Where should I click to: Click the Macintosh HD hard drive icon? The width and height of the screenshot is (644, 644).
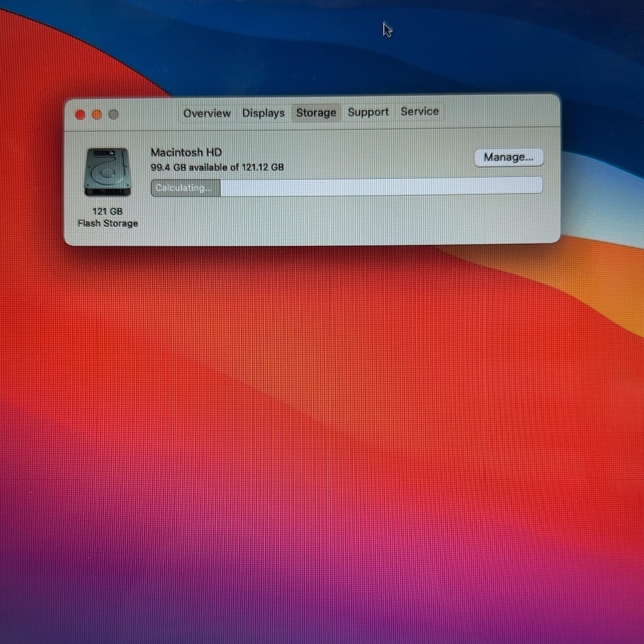[107, 172]
